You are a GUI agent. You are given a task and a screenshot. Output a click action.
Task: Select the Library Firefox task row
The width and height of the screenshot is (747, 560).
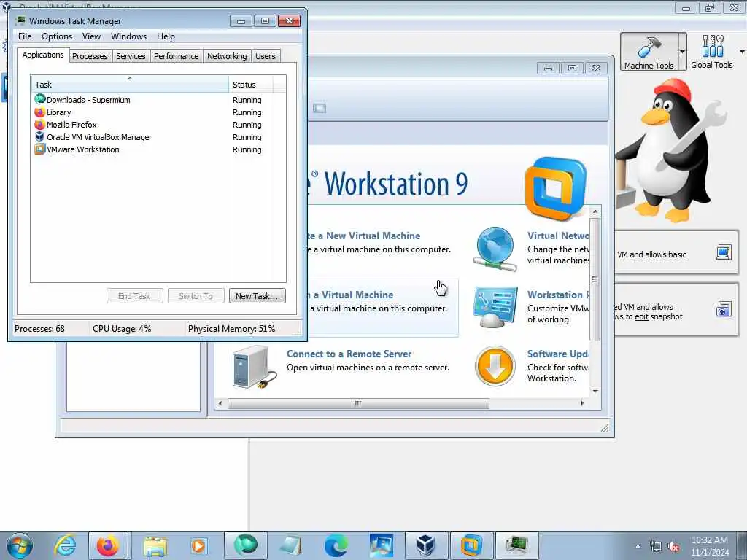(158, 112)
